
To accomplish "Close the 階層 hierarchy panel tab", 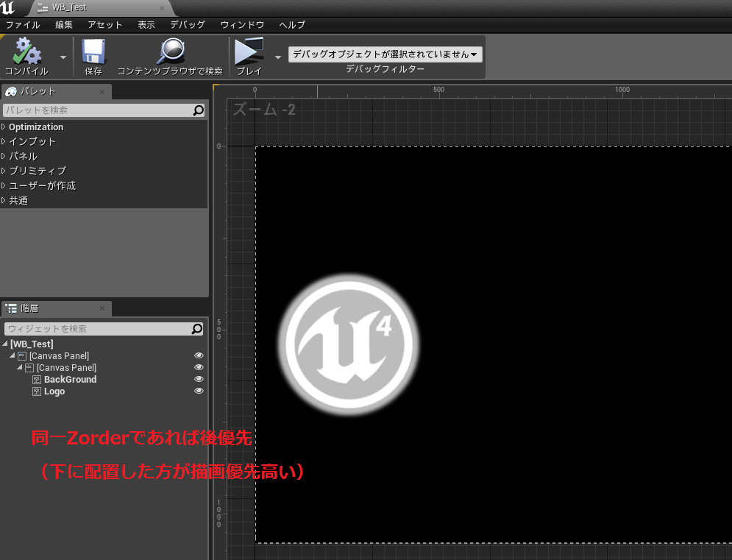I will (x=102, y=309).
